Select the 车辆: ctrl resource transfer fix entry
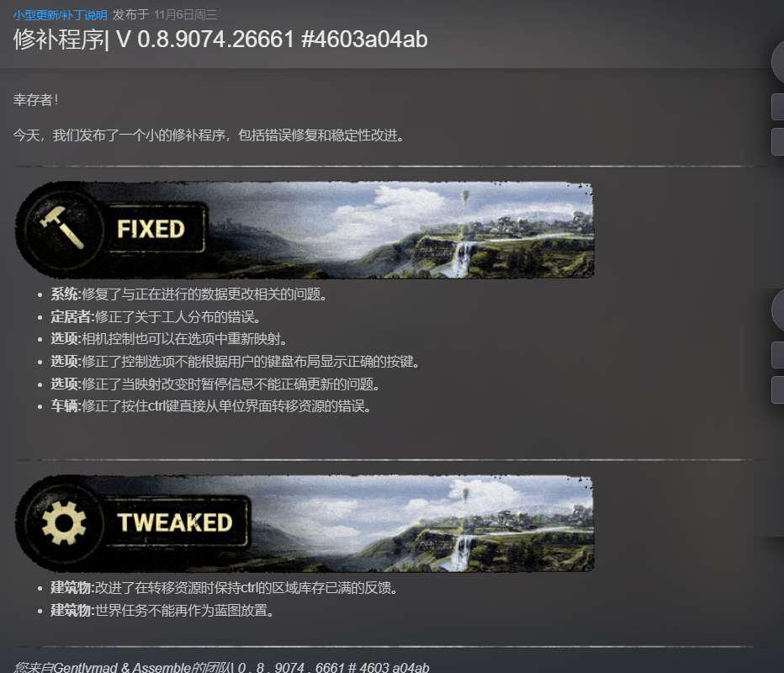 (x=211, y=406)
